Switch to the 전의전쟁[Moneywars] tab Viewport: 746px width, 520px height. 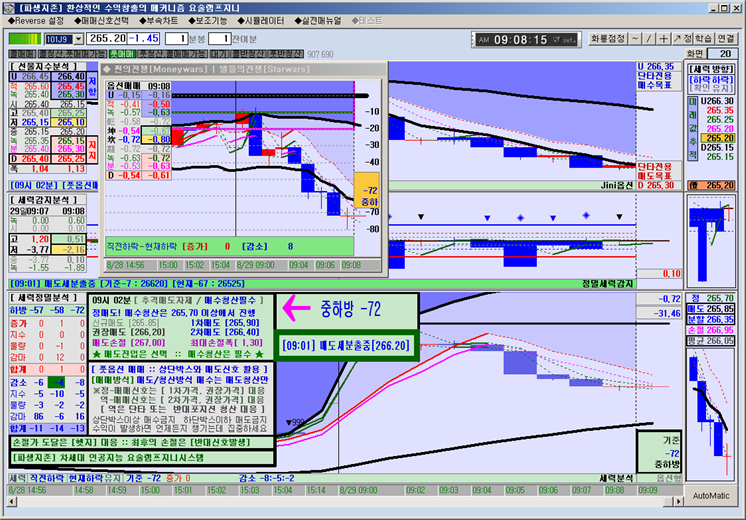coord(160,69)
